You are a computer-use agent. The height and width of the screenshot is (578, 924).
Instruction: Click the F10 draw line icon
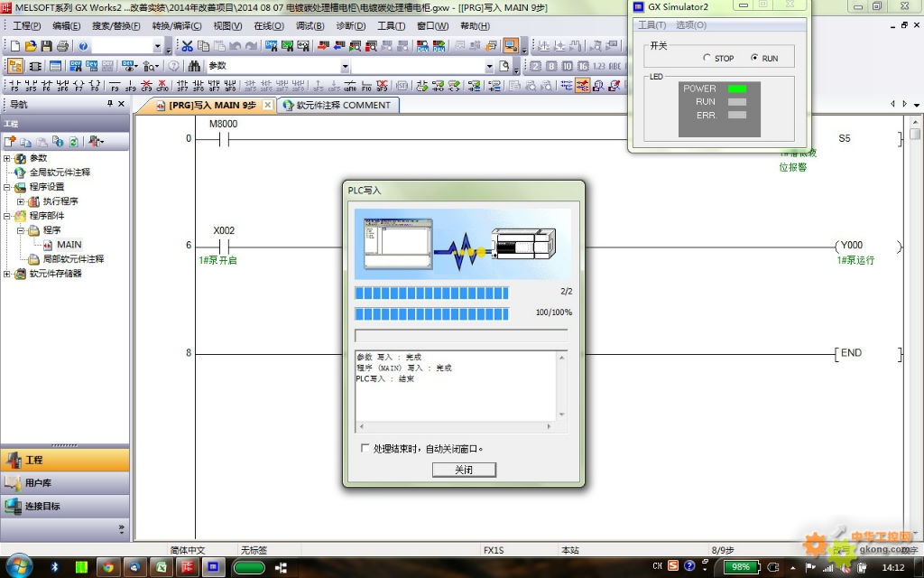[x=366, y=86]
